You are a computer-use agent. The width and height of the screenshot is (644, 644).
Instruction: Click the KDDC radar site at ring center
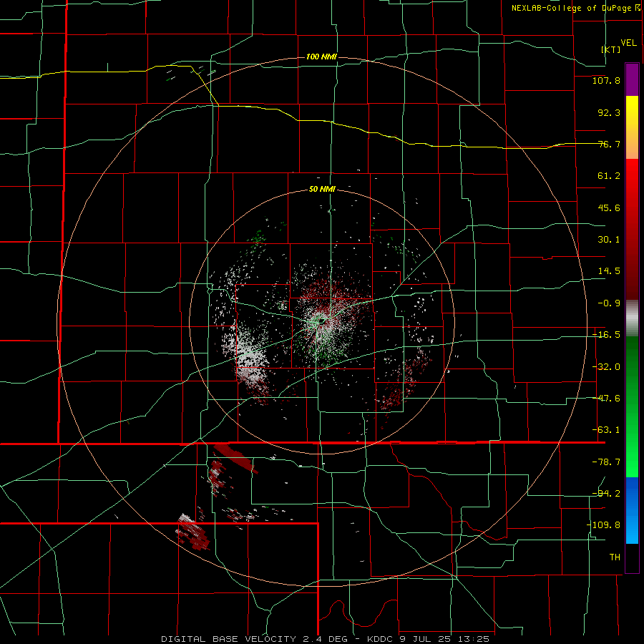(321, 321)
